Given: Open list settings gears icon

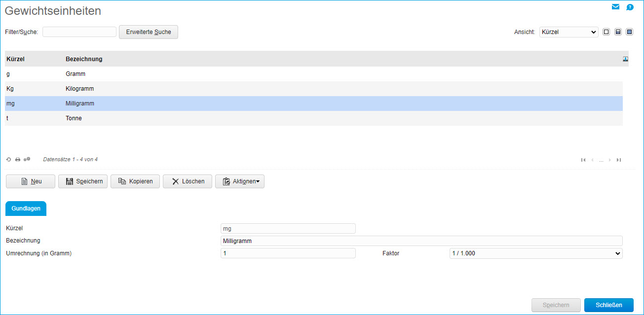Looking at the screenshot, I should coord(27,159).
